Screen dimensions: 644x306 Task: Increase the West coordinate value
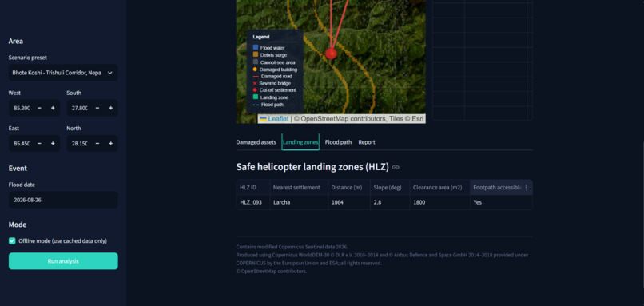(x=53, y=108)
